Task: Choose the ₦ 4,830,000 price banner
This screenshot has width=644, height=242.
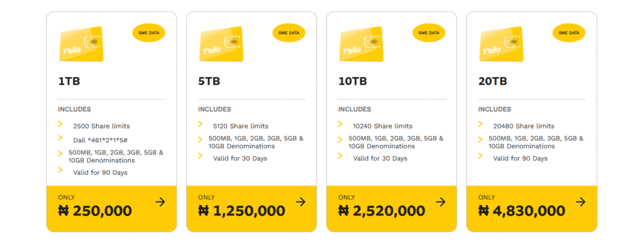Action: pyautogui.click(x=532, y=209)
